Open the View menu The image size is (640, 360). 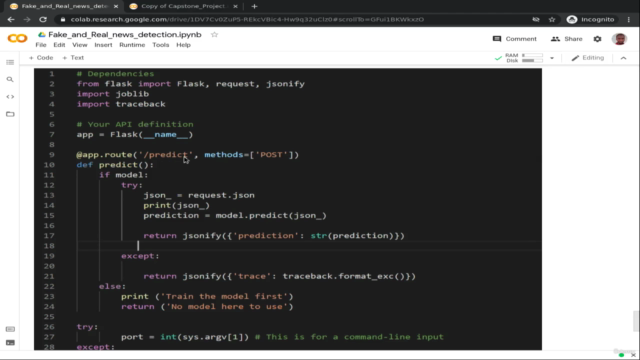pos(80,45)
